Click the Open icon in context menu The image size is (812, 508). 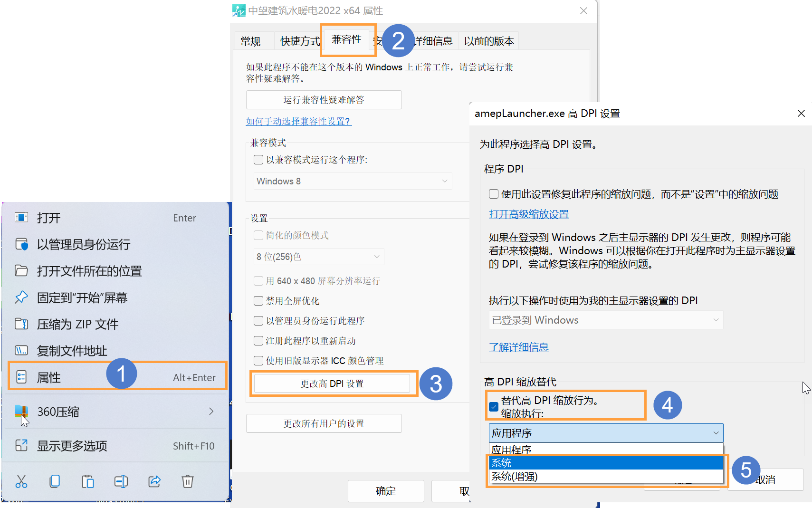[21, 218]
